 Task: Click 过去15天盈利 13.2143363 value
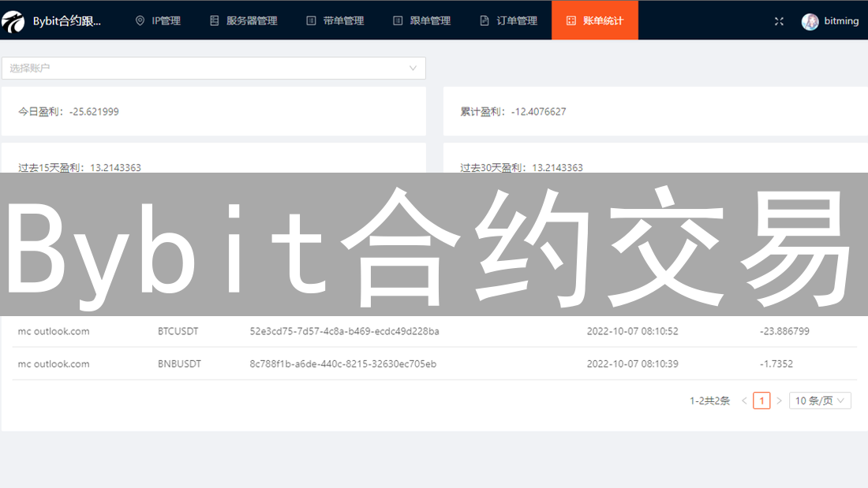point(116,168)
